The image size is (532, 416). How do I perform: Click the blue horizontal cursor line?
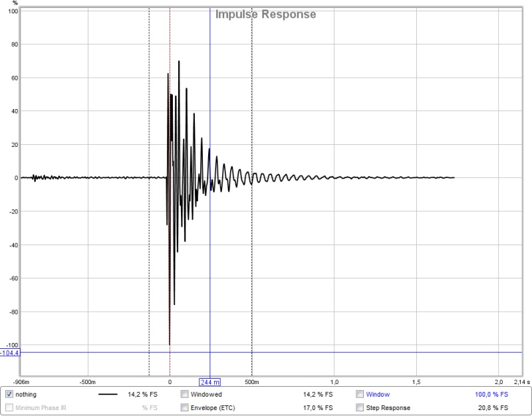[x=305, y=353]
